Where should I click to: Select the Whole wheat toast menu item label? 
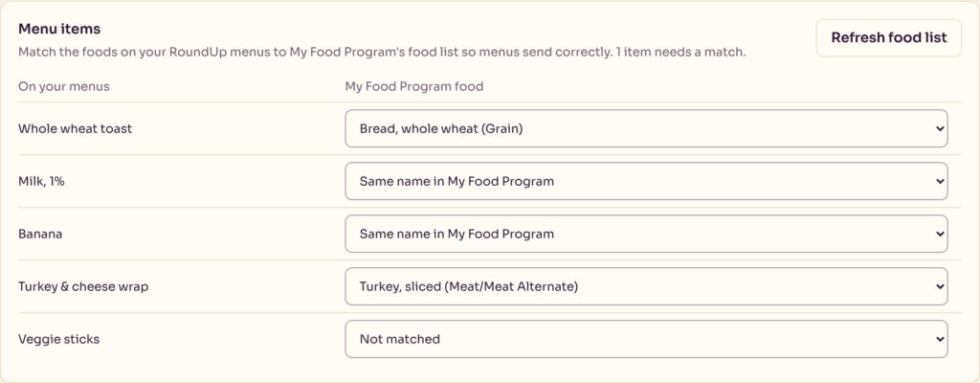[x=75, y=129]
